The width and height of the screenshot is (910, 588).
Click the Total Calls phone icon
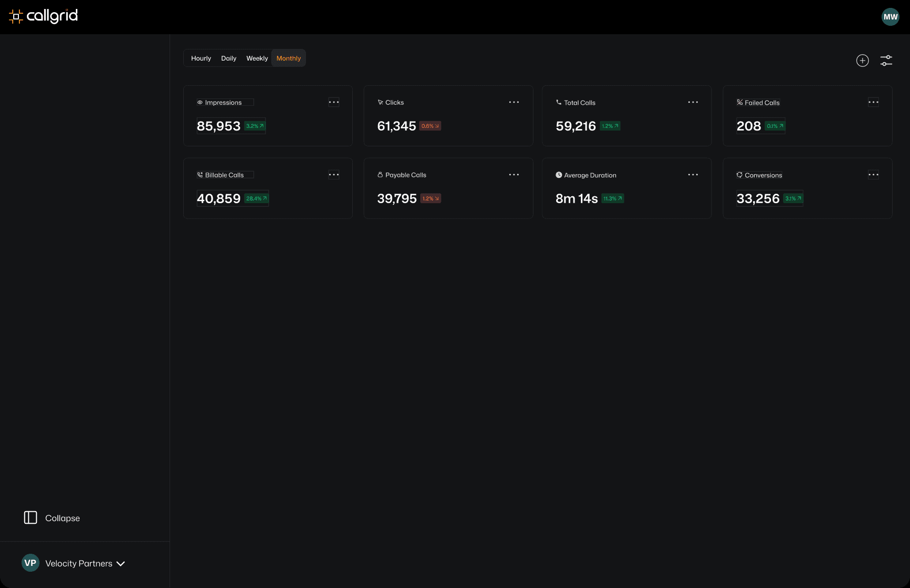point(559,102)
